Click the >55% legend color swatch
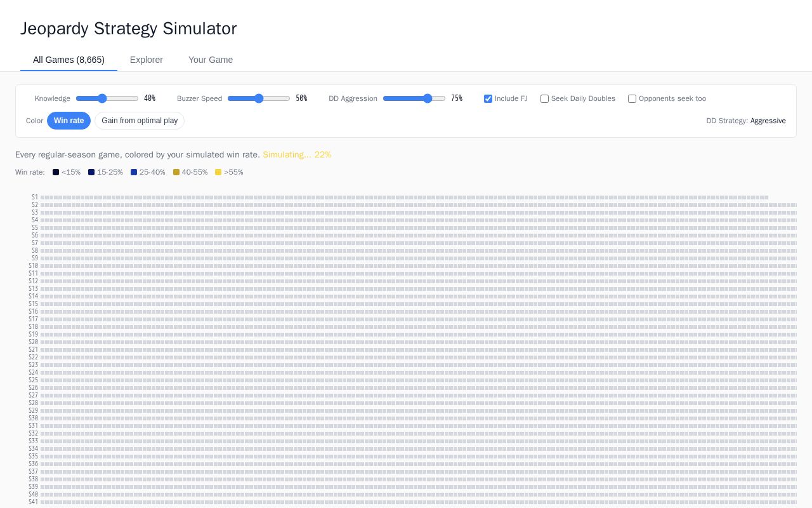The image size is (812, 508). tap(218, 172)
